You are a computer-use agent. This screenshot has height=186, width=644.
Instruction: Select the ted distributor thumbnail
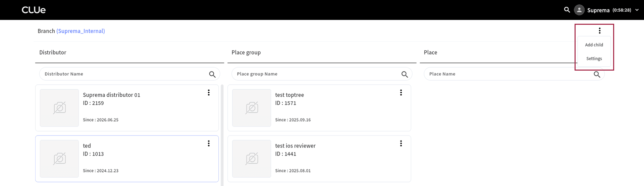(x=59, y=159)
